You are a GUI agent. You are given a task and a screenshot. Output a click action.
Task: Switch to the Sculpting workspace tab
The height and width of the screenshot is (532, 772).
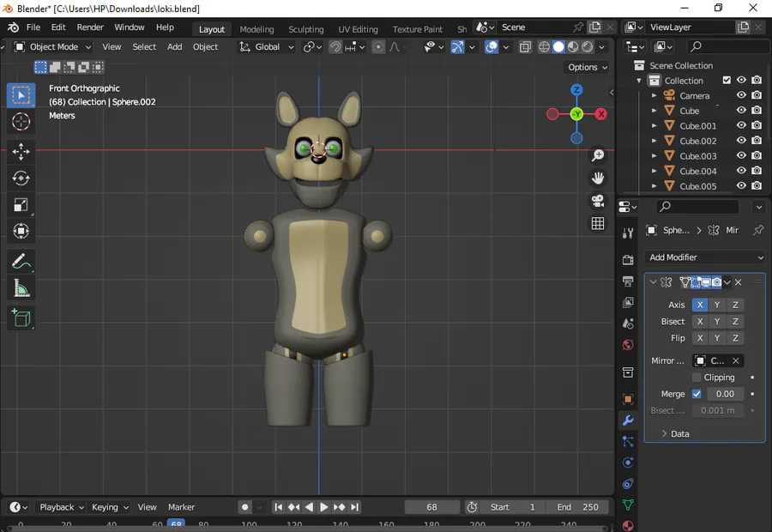pos(305,29)
